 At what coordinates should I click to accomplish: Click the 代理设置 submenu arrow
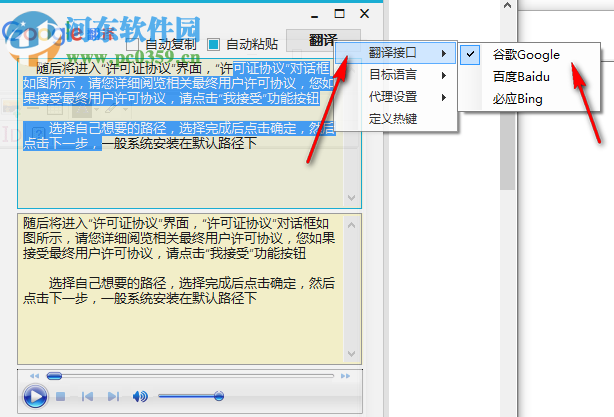pos(444,97)
